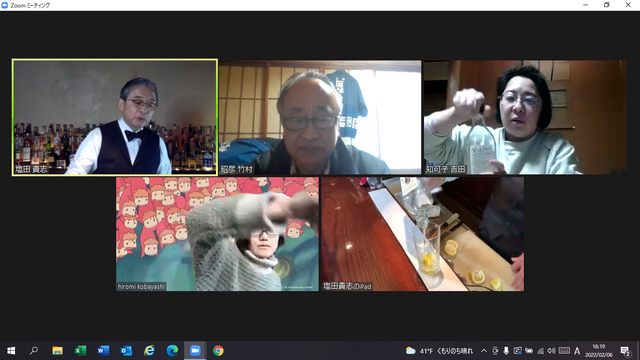This screenshot has width=640, height=360.
Task: Check battery status tray icon
Action: pyautogui.click(x=529, y=351)
